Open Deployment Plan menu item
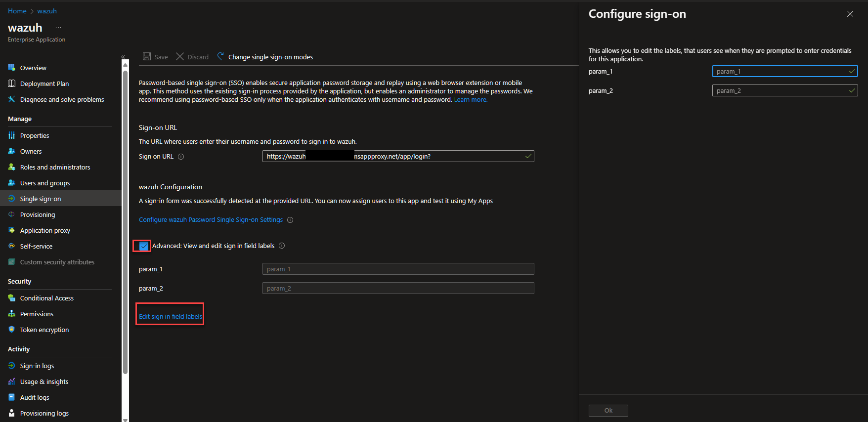 click(x=44, y=84)
